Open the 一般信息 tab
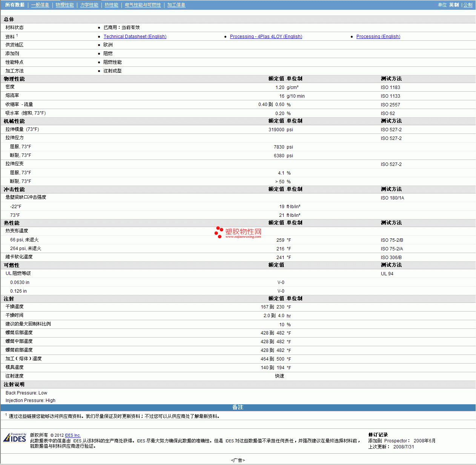Viewport: 476px width, 465px height. 40,5
